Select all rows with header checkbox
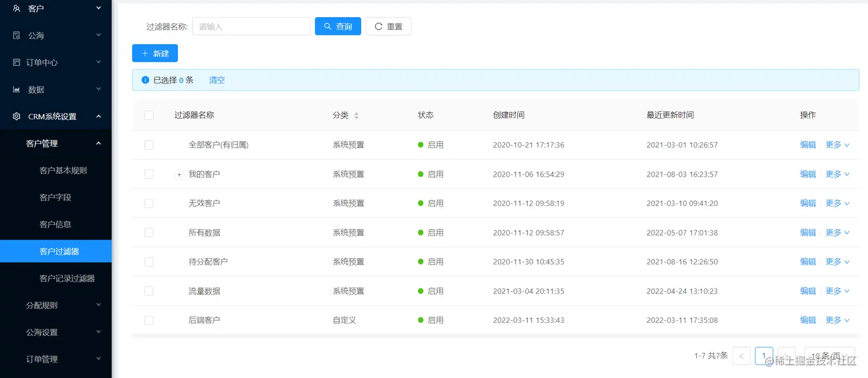 pyautogui.click(x=149, y=115)
